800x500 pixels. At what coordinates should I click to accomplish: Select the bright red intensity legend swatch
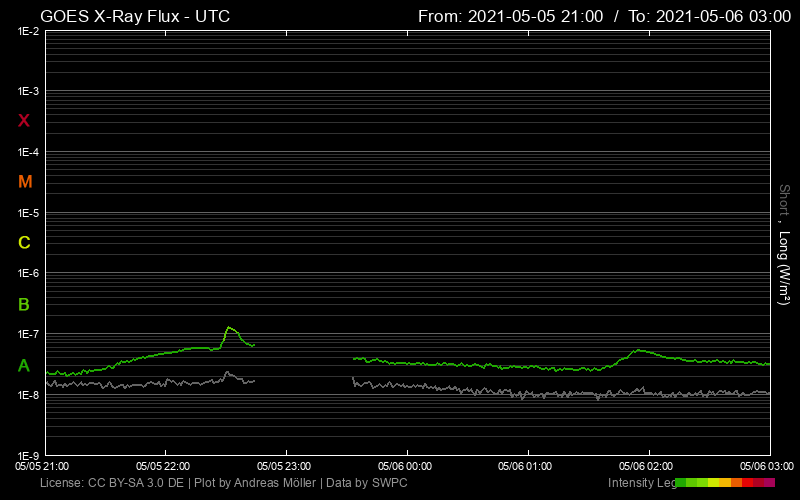coord(747,482)
